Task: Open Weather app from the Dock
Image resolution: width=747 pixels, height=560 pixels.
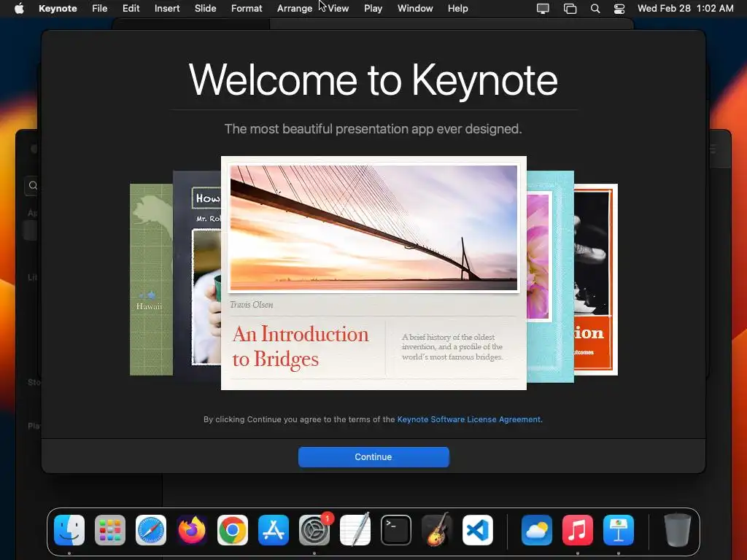Action: point(536,530)
